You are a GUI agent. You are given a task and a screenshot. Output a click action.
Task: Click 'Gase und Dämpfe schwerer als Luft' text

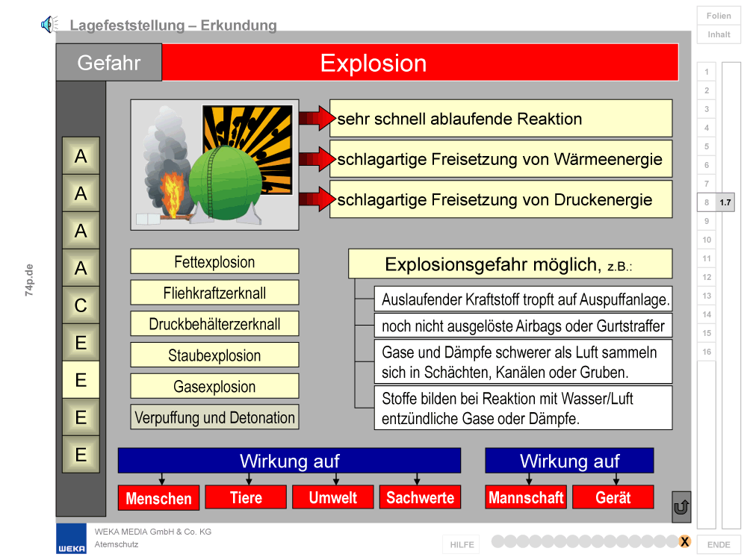[x=523, y=362]
